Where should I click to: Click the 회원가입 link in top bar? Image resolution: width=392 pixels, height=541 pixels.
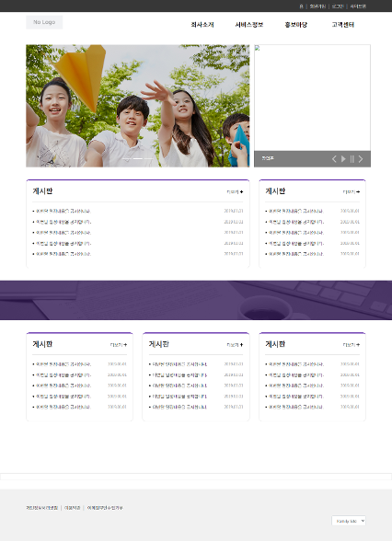[317, 6]
